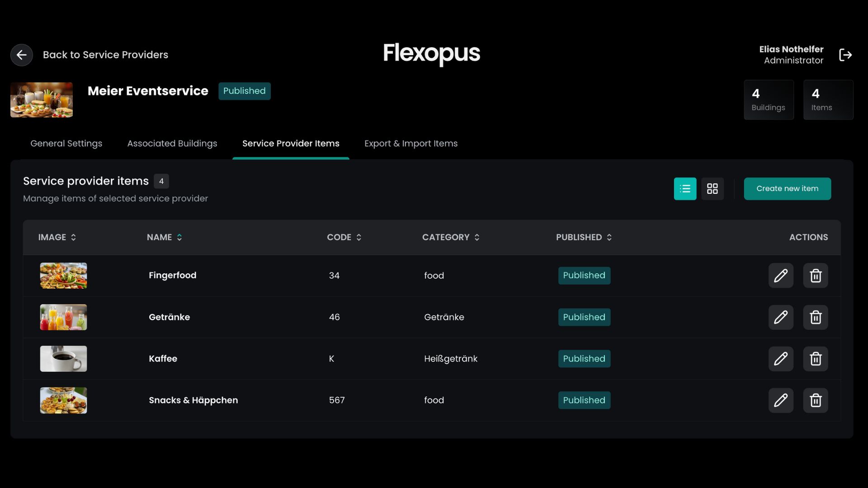Click code value 46

click(335, 317)
